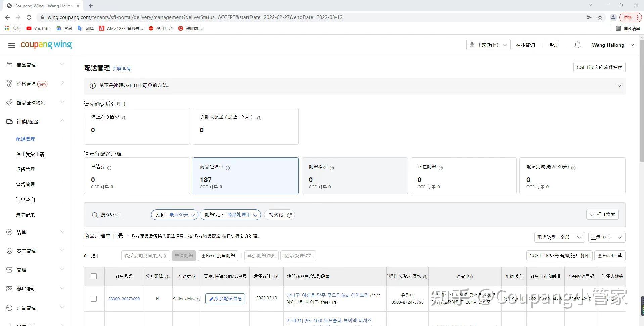Open the CGF Lite入库流程指南 button
Viewport: 644px width, 326px height.
tap(599, 67)
